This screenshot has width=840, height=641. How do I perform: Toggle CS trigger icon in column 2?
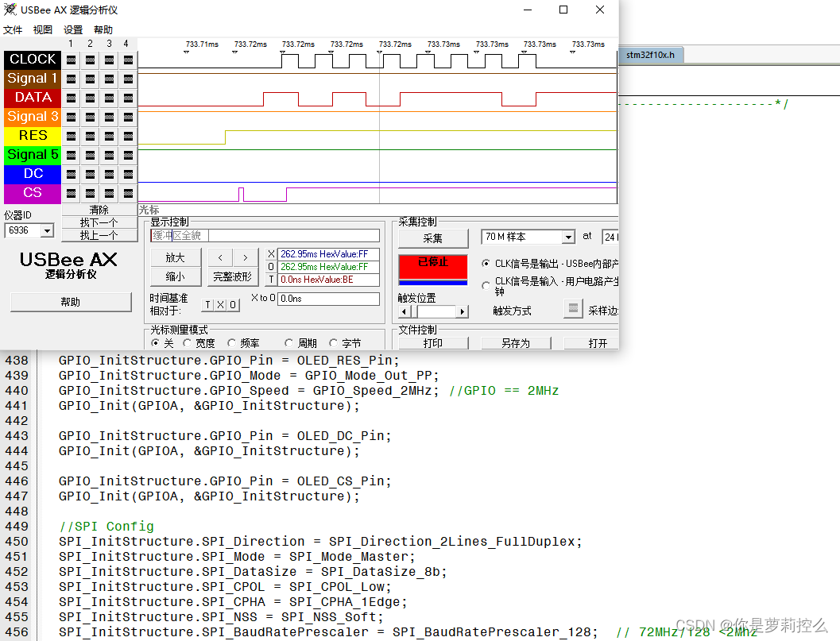[x=90, y=193]
